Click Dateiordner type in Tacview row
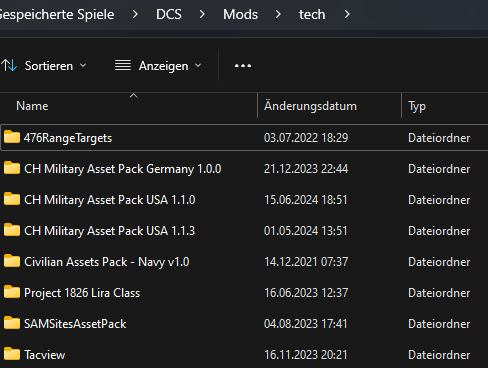Viewport: 488px width, 368px height. (x=439, y=355)
